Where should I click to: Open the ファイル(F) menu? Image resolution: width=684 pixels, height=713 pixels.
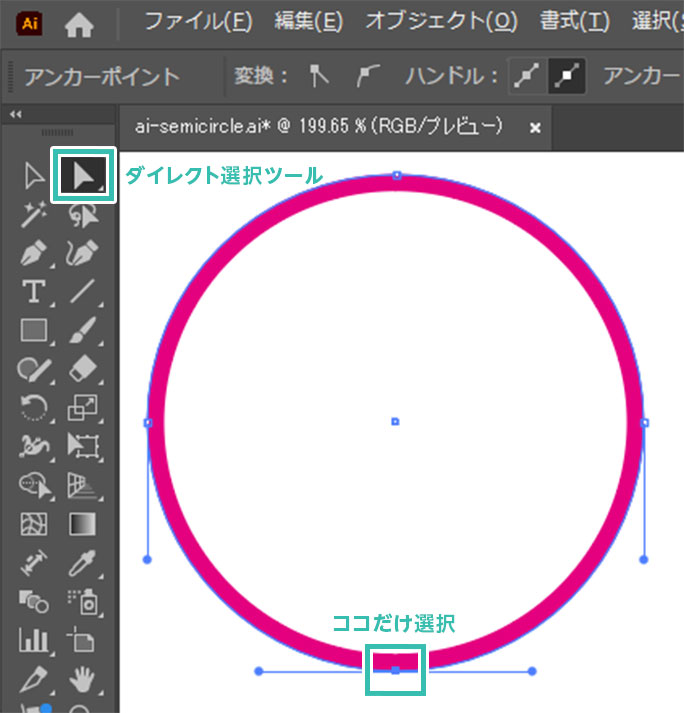click(x=197, y=21)
